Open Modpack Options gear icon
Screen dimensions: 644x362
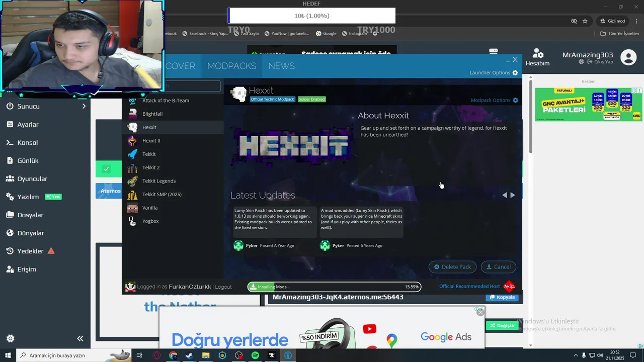click(515, 100)
